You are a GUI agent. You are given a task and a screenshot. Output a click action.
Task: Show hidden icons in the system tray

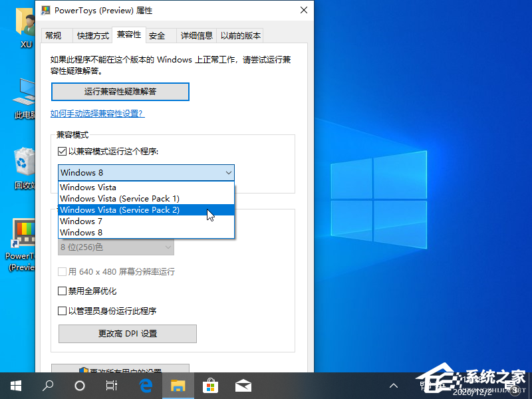tap(394, 385)
